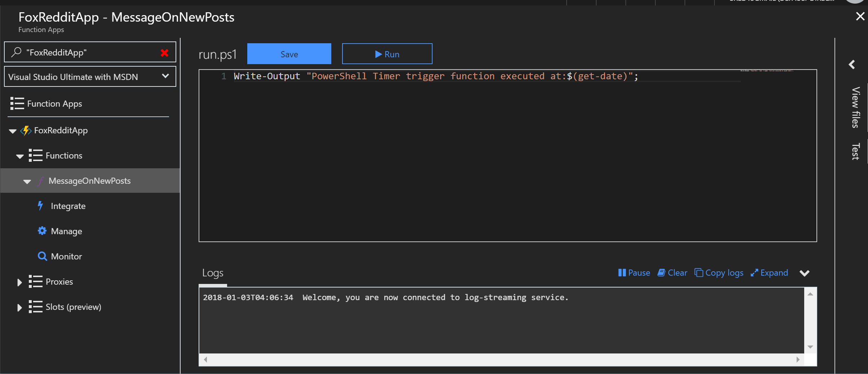Image resolution: width=868 pixels, height=374 pixels.
Task: Select the Logs tab
Action: point(213,273)
